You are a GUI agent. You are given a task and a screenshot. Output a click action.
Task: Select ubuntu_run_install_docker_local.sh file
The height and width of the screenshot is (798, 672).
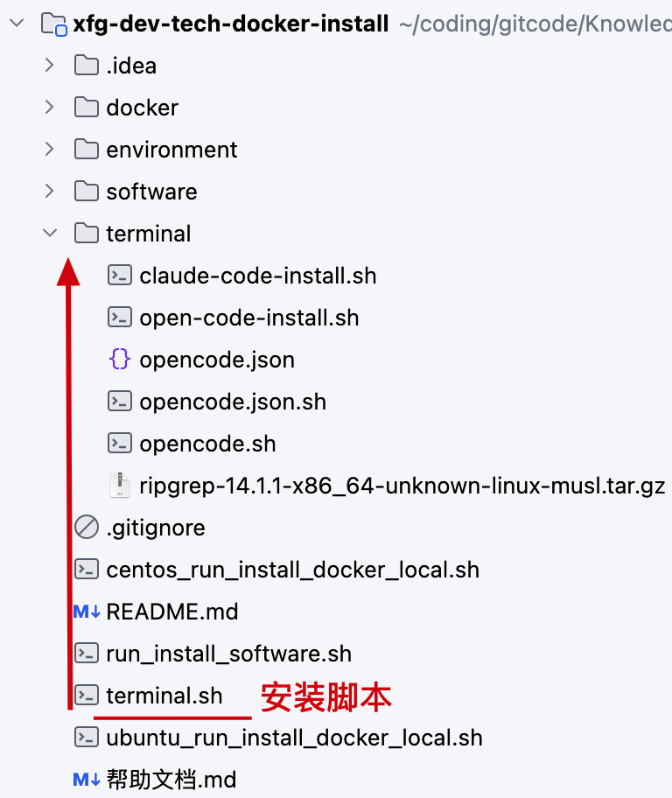pos(294,738)
